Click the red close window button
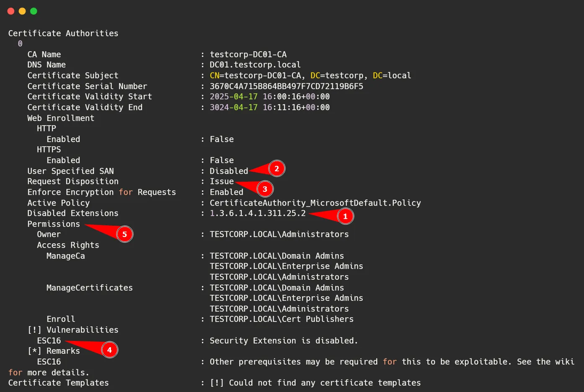The height and width of the screenshot is (392, 584). coord(11,11)
